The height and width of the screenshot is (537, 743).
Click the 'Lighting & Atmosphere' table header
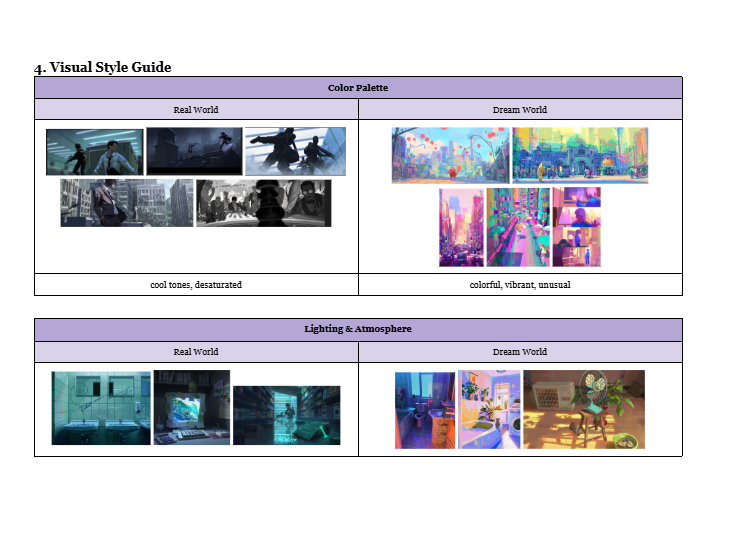point(358,329)
